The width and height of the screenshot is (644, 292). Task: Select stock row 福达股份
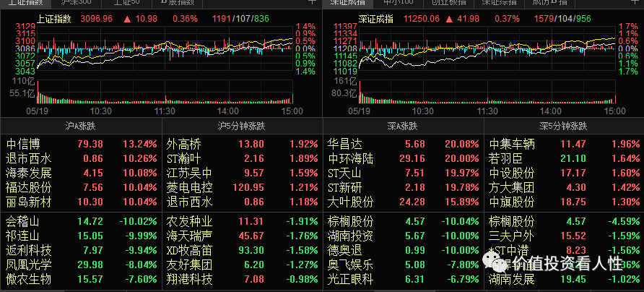click(x=81, y=187)
